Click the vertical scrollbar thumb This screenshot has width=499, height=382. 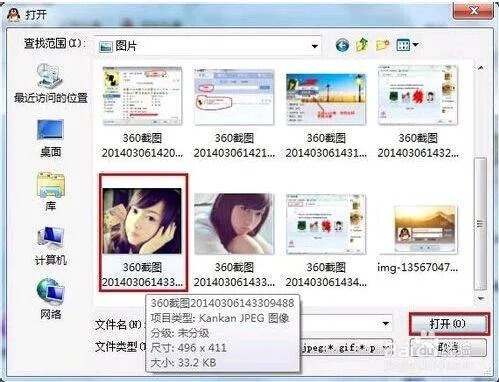[x=480, y=224]
